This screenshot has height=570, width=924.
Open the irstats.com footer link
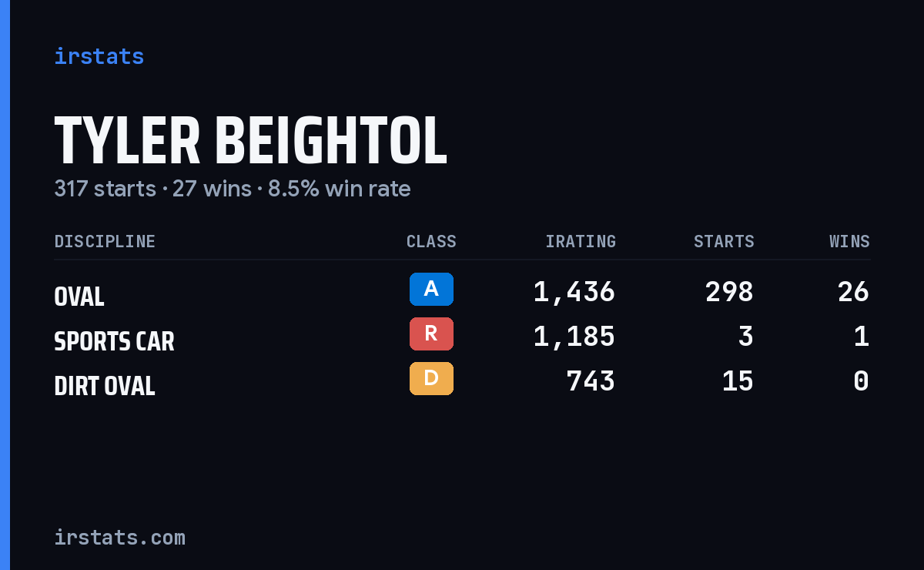pos(120,537)
